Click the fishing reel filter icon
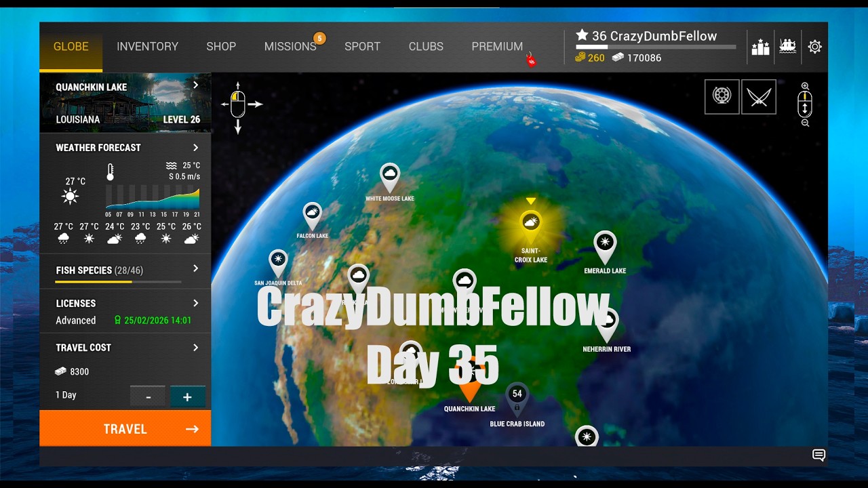This screenshot has height=488, width=868. coord(722,97)
